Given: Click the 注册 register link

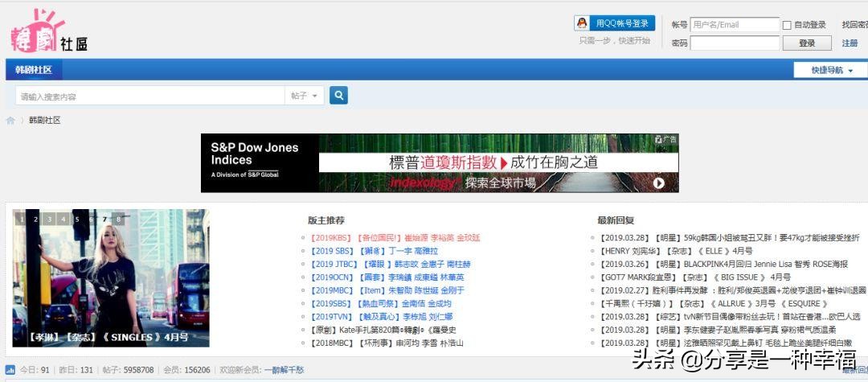Looking at the screenshot, I should (x=850, y=43).
